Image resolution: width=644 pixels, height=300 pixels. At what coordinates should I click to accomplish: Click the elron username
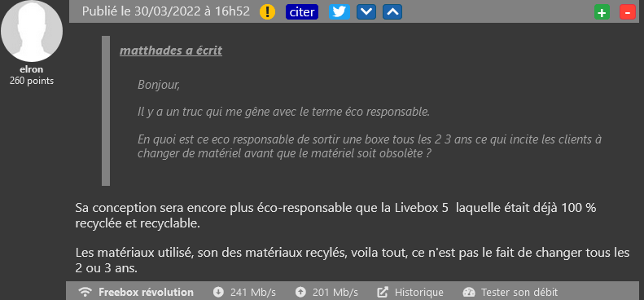(31, 69)
